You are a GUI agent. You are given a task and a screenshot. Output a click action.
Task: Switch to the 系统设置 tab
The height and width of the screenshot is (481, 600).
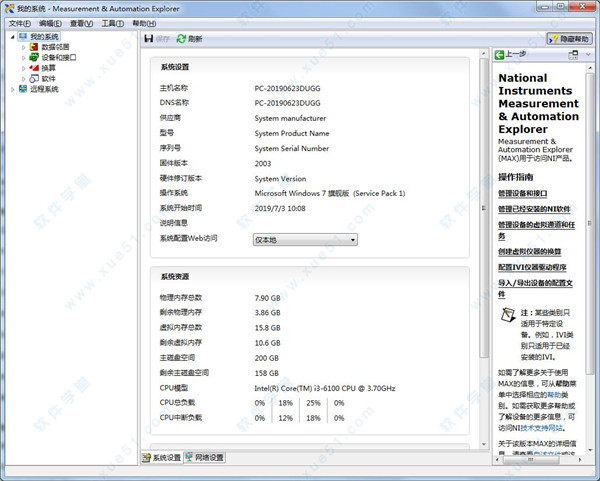(162, 458)
